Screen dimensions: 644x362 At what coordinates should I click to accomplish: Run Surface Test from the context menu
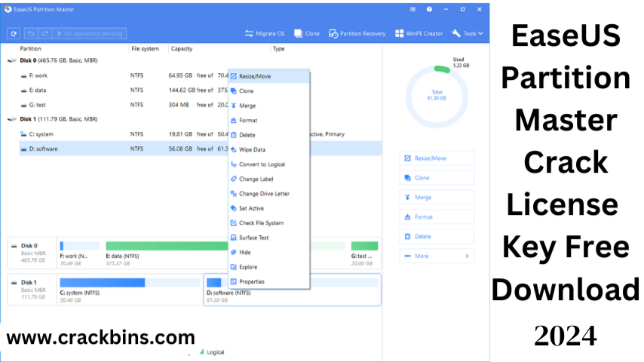pos(268,238)
